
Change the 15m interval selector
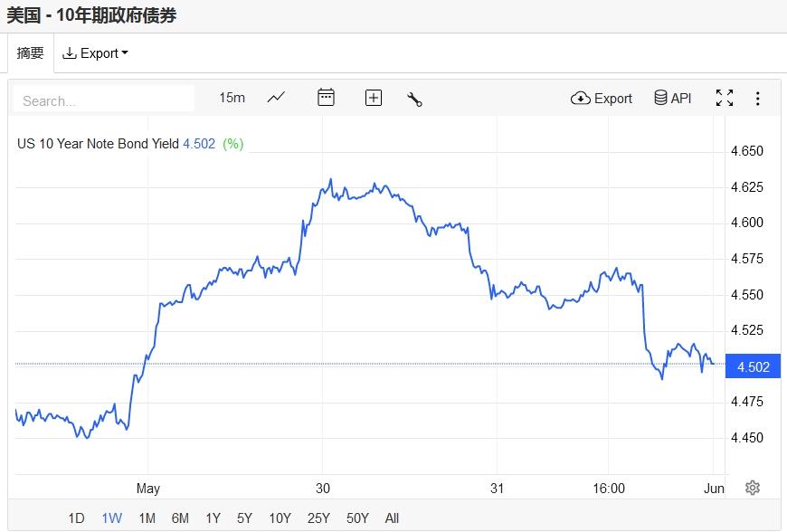pyautogui.click(x=232, y=98)
